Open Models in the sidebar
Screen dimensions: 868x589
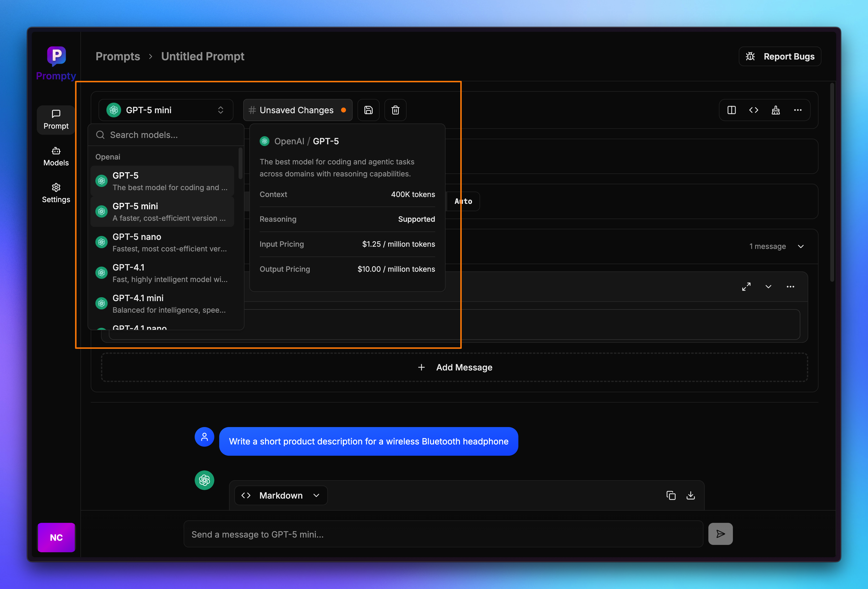pyautogui.click(x=56, y=156)
